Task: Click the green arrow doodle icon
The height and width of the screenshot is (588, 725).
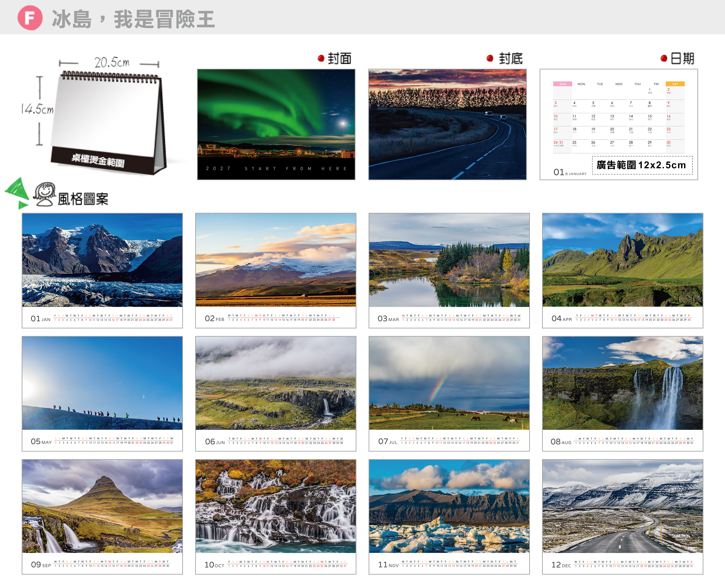Action: coord(17,193)
